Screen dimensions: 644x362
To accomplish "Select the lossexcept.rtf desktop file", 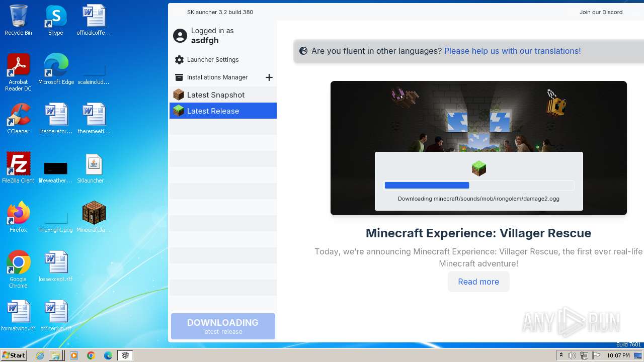I will (x=56, y=266).
